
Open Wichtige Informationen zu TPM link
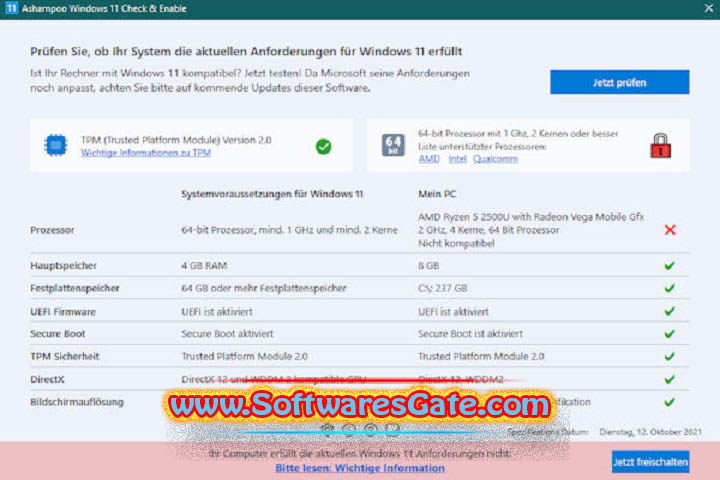[x=146, y=152]
